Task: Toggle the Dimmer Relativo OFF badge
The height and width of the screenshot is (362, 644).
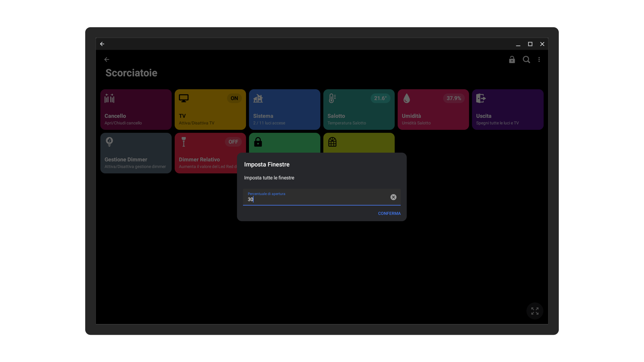Action: click(x=233, y=142)
